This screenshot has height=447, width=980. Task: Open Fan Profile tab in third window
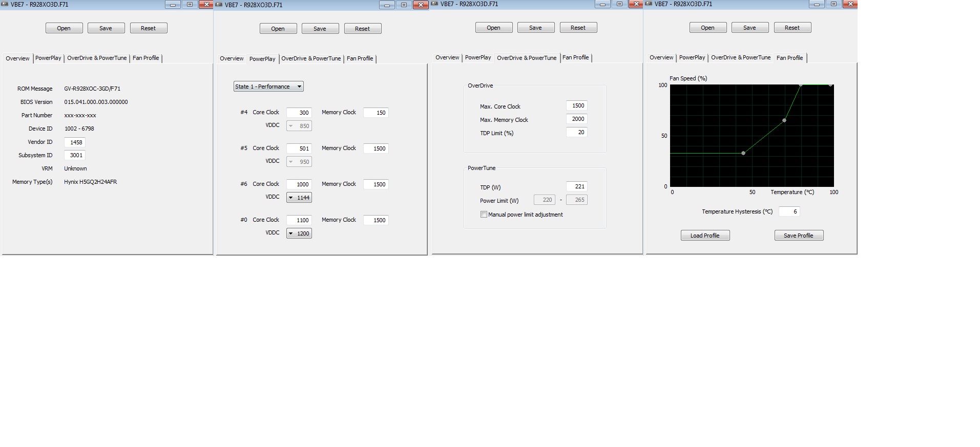click(x=576, y=57)
